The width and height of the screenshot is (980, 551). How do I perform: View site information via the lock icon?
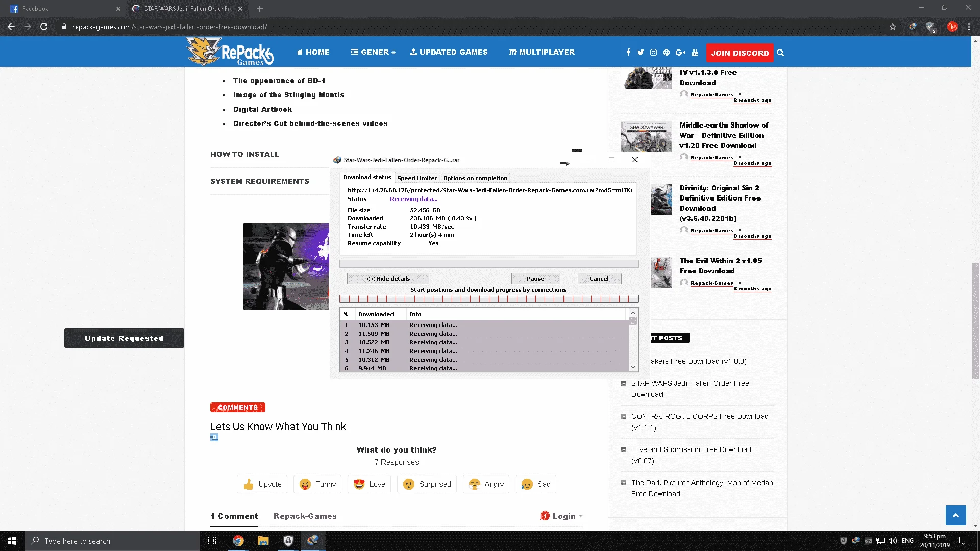coord(64,27)
